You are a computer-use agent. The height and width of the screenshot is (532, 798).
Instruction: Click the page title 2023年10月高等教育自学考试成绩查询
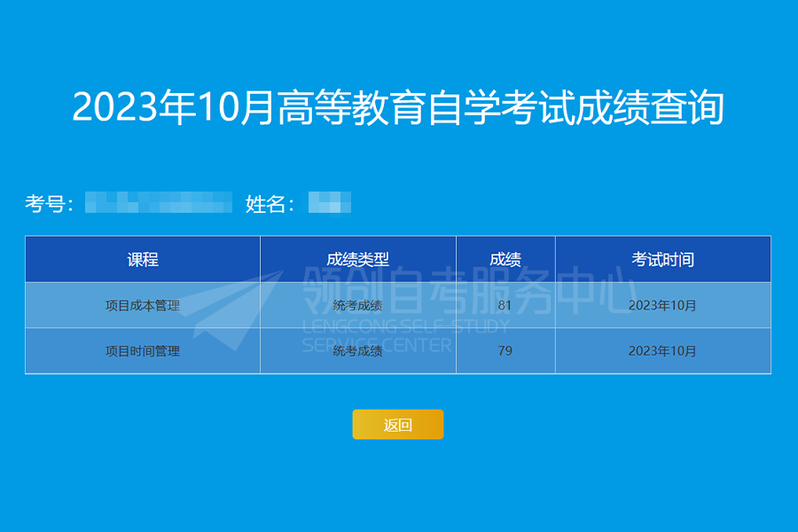tap(398, 107)
